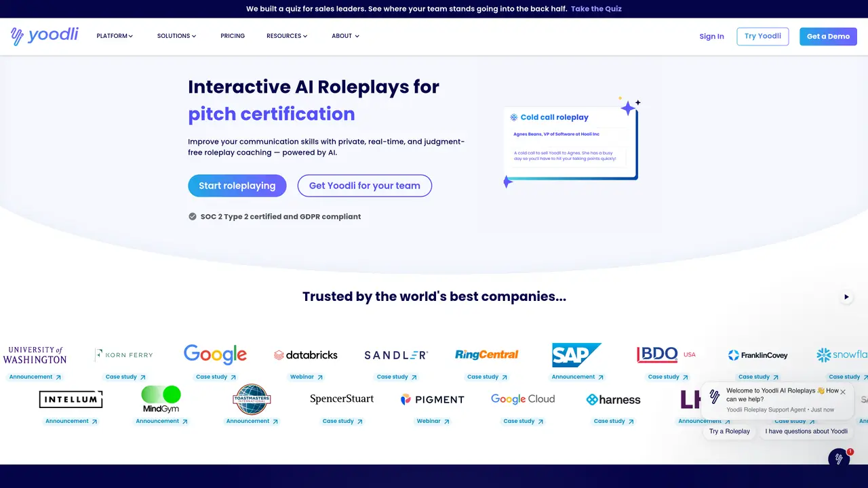Image resolution: width=868 pixels, height=488 pixels.
Task: Open Toastmasters Announcement link
Action: pos(252,421)
